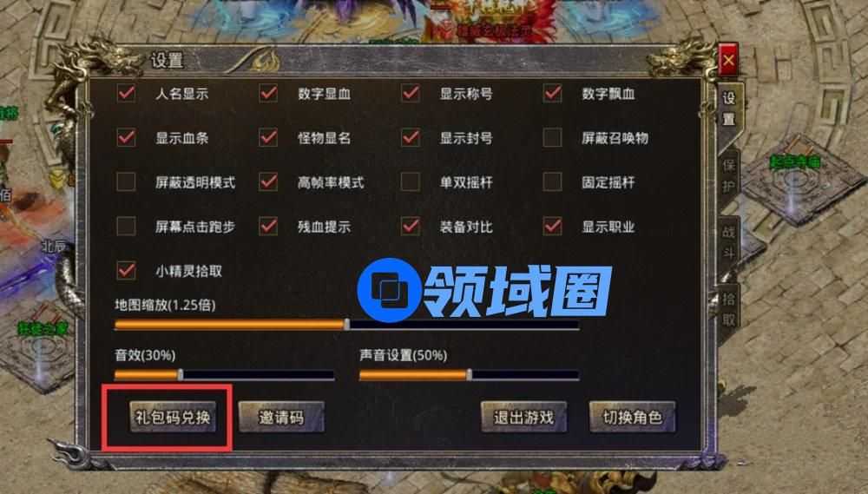Select the 拾取 side tab
The width and height of the screenshot is (868, 494).
tap(728, 310)
